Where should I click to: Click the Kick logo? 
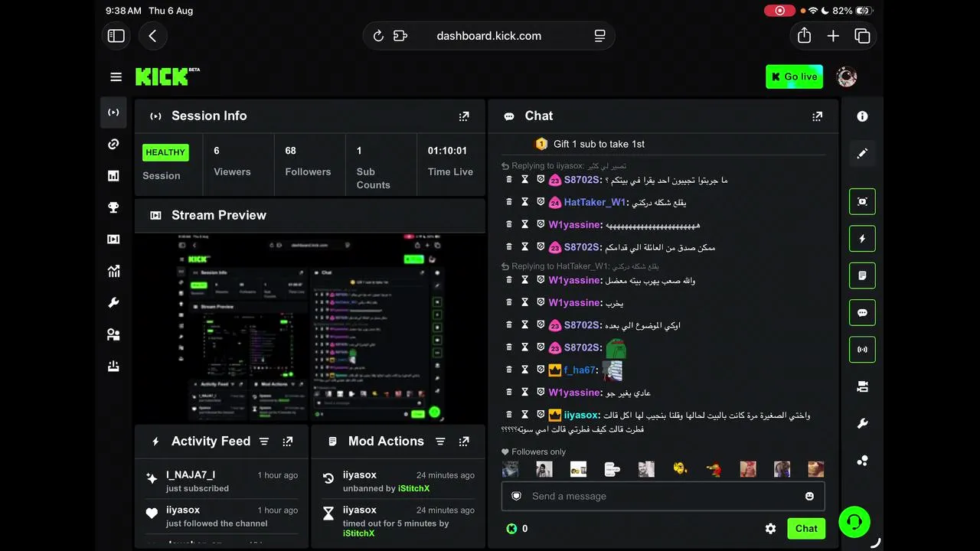click(x=168, y=77)
